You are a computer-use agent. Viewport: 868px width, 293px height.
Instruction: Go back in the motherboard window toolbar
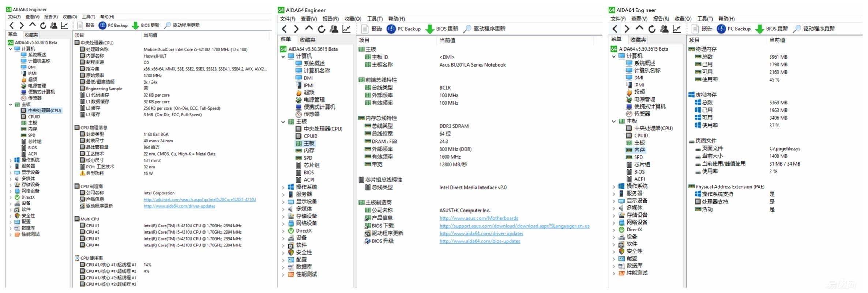coord(285,29)
